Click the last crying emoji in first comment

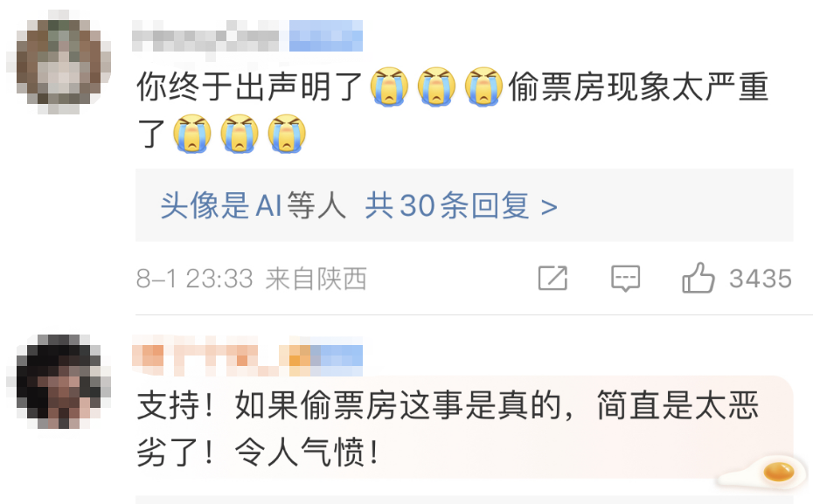(x=287, y=134)
